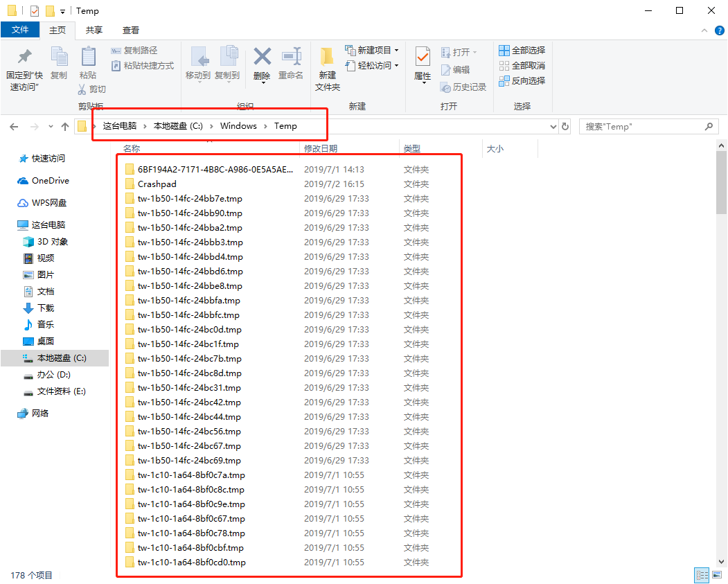Click the Paste icon in ribbon
Screen dimensions: 728x584
[x=88, y=58]
